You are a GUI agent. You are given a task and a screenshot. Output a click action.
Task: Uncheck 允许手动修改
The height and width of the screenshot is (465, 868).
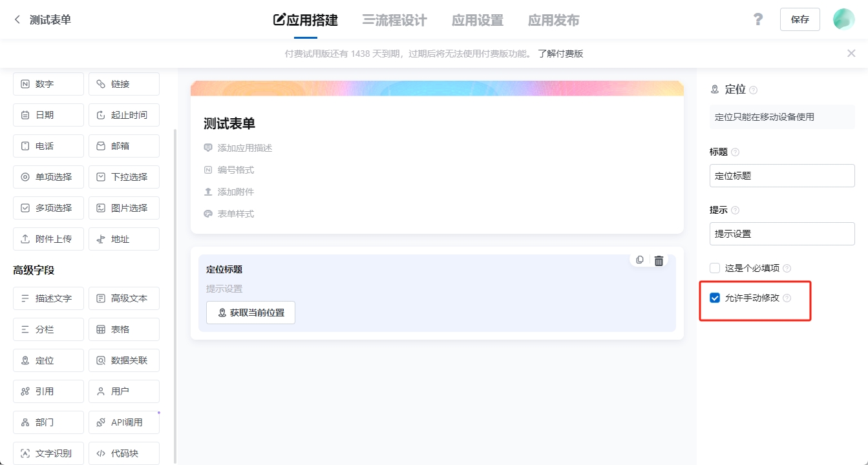click(x=714, y=298)
